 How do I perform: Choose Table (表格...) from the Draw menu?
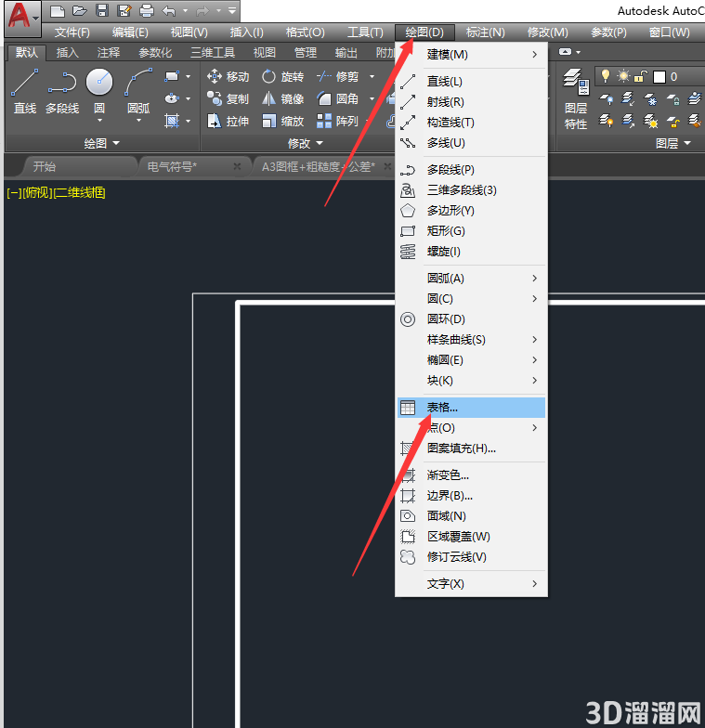pos(472,408)
